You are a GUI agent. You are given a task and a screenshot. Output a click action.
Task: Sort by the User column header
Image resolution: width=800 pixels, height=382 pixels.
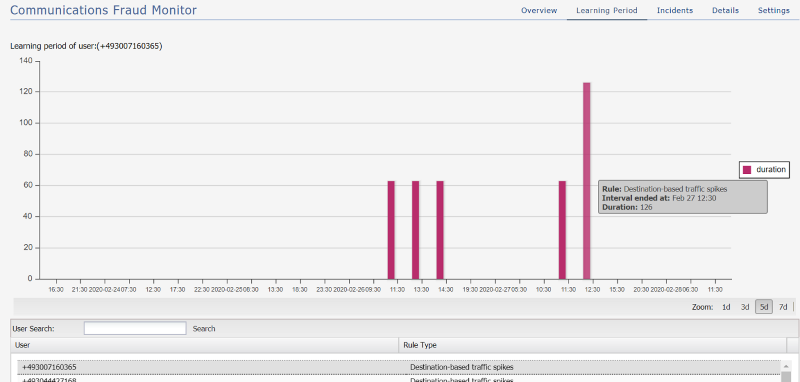point(204,345)
